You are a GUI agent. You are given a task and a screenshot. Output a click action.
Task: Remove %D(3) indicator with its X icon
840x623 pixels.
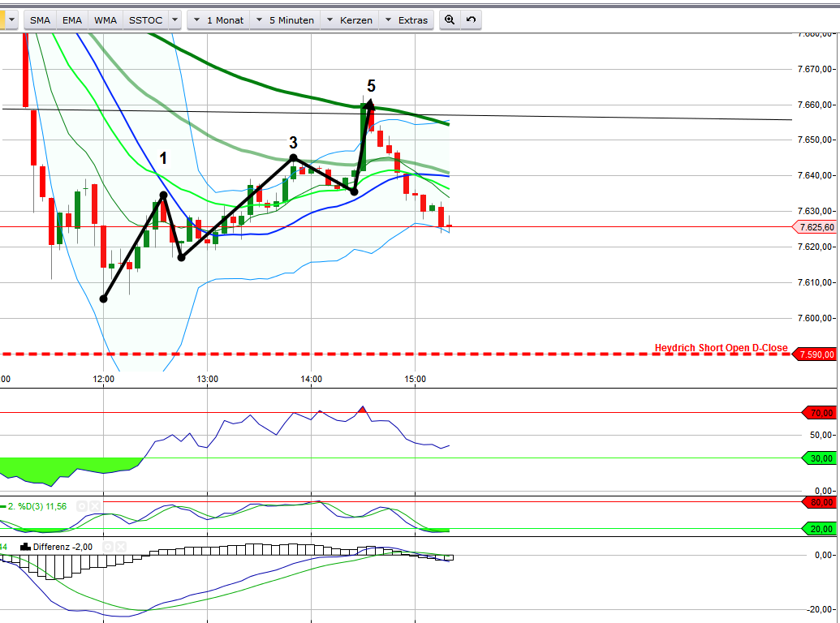[x=94, y=506]
